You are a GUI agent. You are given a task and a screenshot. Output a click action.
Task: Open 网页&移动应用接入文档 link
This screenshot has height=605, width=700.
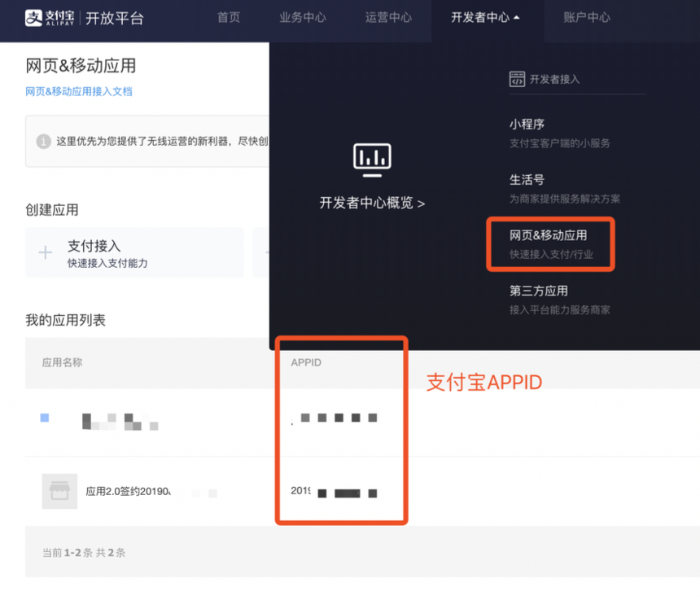coord(79,91)
